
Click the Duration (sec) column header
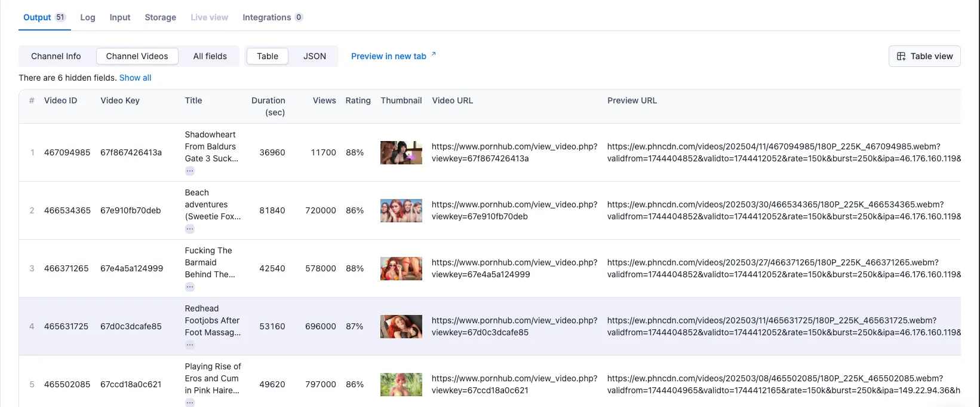[x=268, y=106]
